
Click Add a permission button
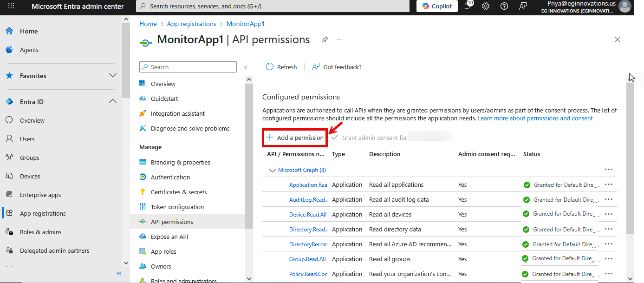[x=295, y=138]
